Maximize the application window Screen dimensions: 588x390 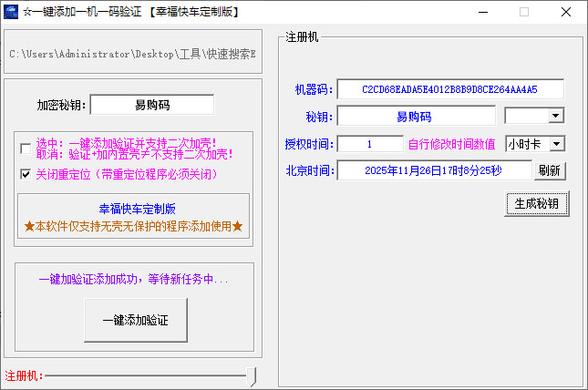tap(524, 12)
